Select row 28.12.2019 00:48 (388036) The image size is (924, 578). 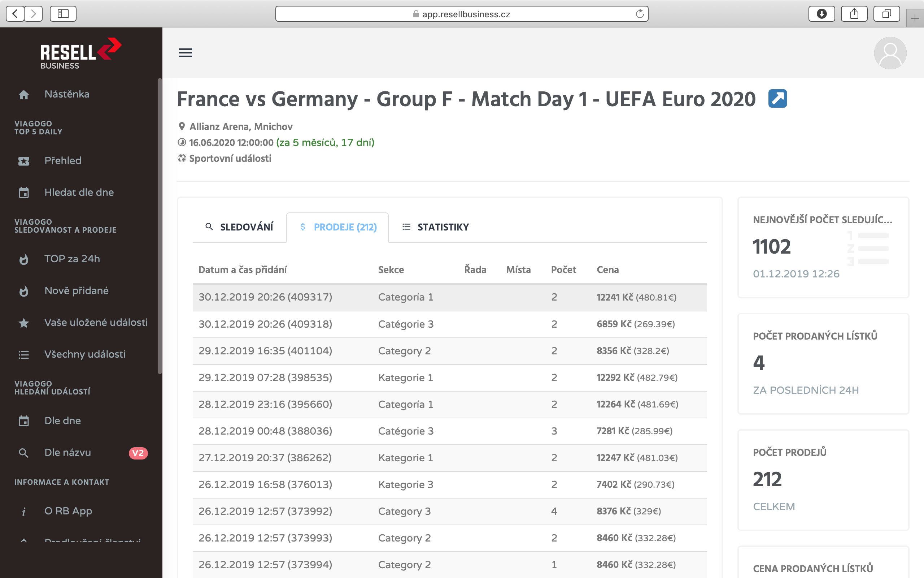[x=450, y=431]
